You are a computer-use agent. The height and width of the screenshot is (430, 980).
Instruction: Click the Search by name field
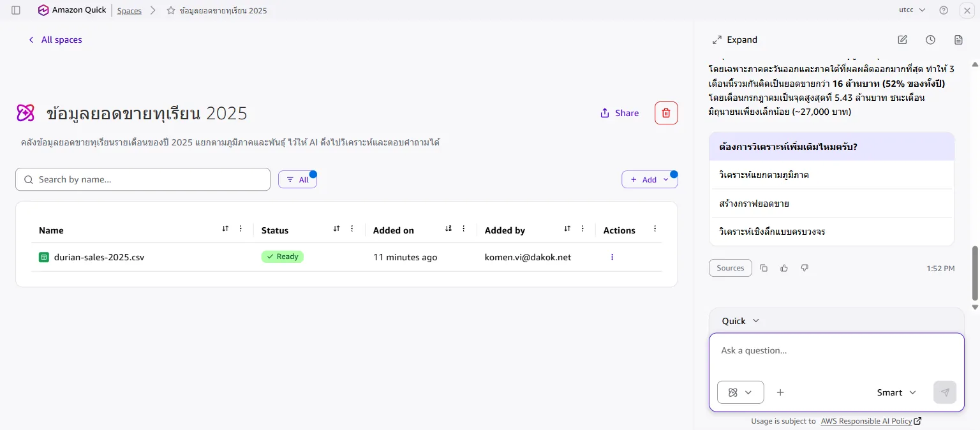point(143,179)
